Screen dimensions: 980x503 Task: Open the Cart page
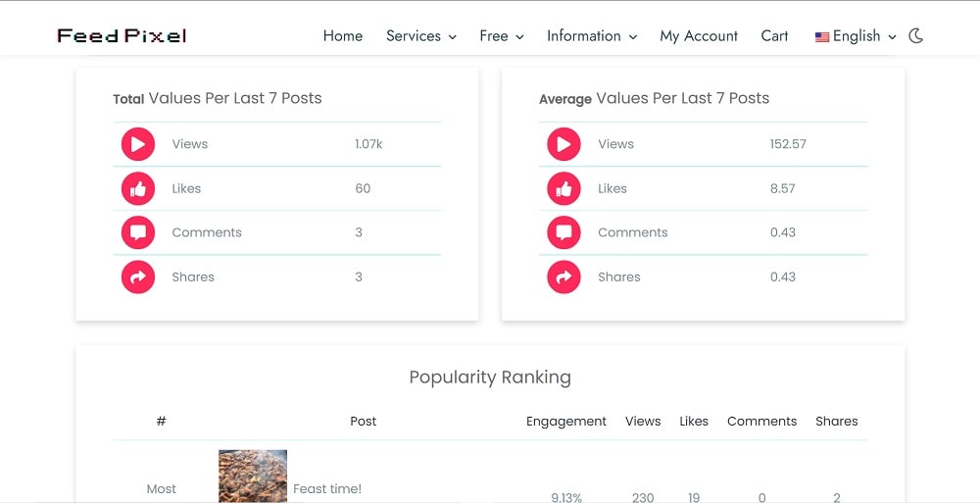774,36
